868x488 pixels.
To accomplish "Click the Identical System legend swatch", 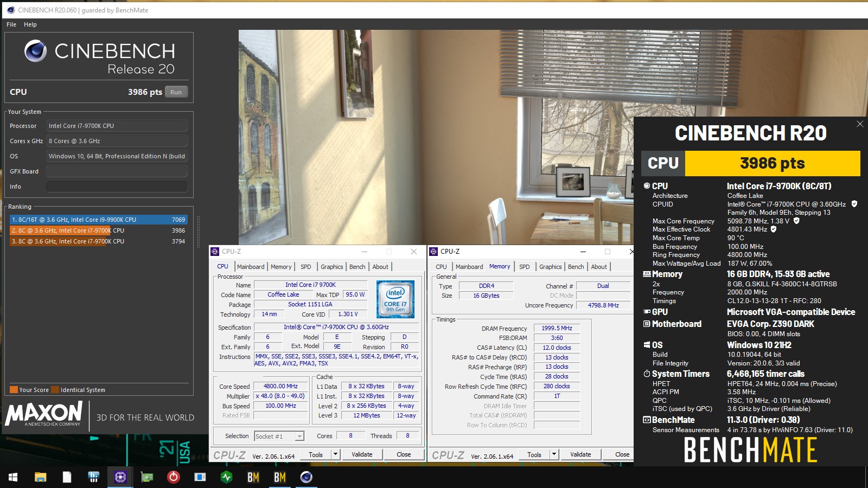I will [55, 389].
